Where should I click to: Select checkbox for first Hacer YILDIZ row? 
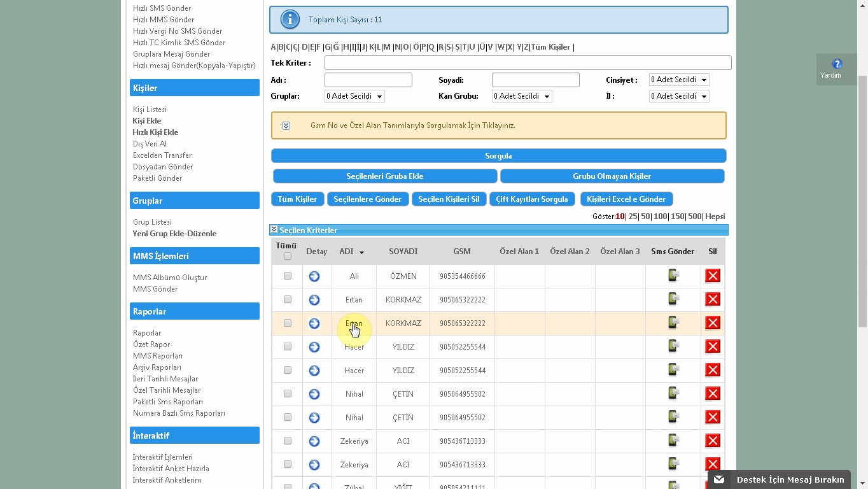click(288, 346)
